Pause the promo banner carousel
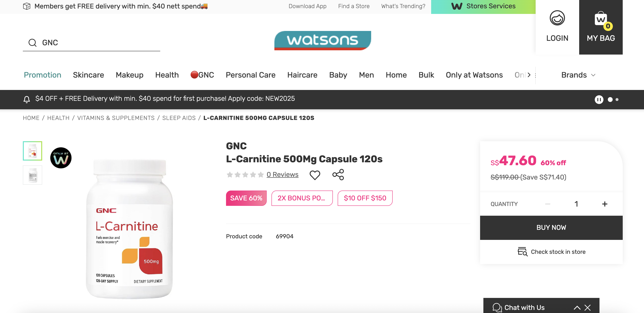The height and width of the screenshot is (313, 644). tap(599, 99)
